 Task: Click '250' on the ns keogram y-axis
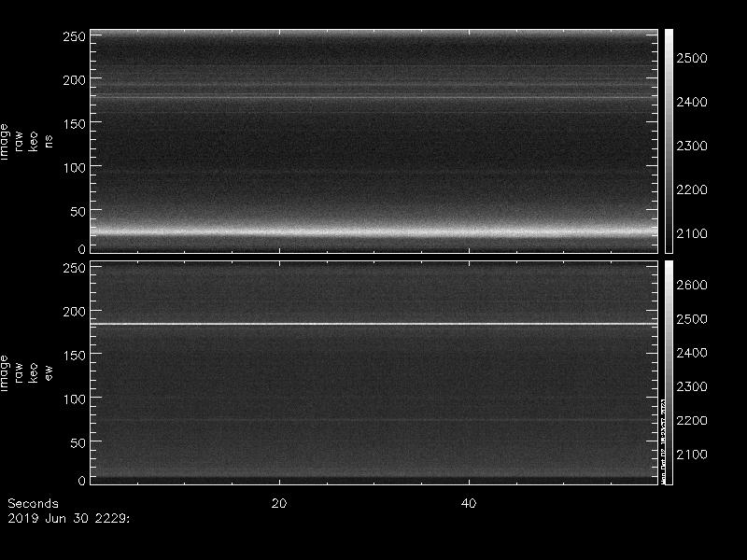74,36
